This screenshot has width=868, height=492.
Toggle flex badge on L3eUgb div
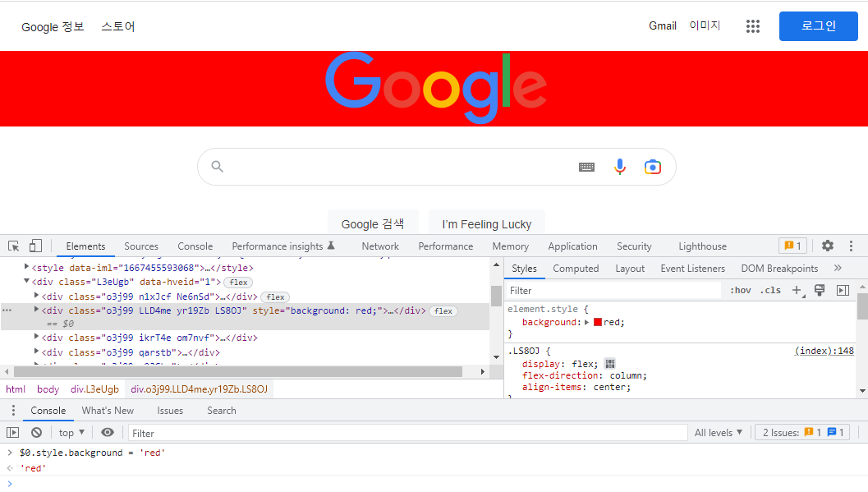[x=239, y=283]
